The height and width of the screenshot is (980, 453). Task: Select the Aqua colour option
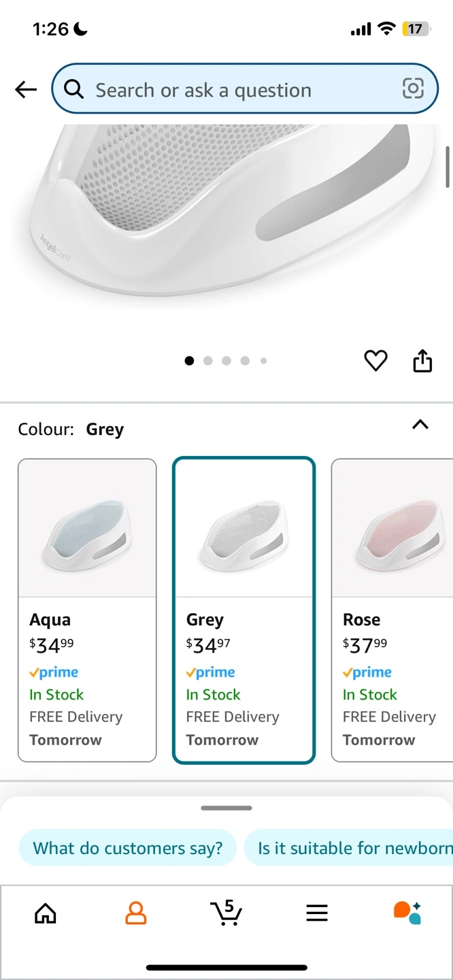click(x=87, y=610)
